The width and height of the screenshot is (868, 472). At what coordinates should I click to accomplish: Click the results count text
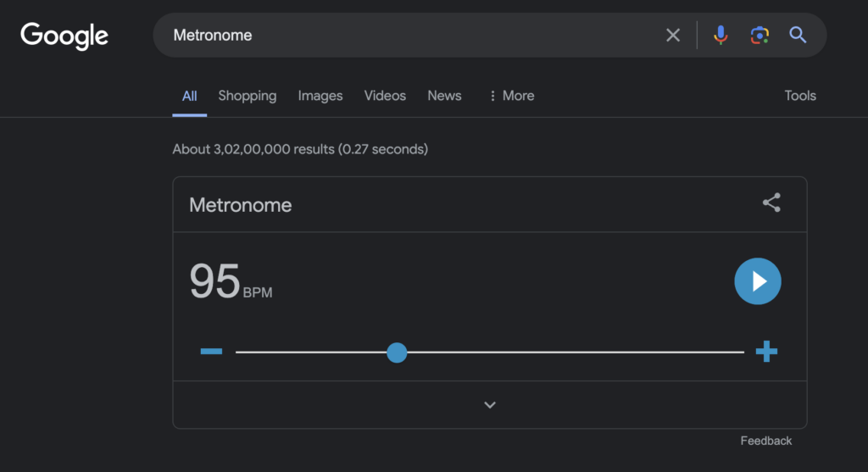tap(300, 149)
